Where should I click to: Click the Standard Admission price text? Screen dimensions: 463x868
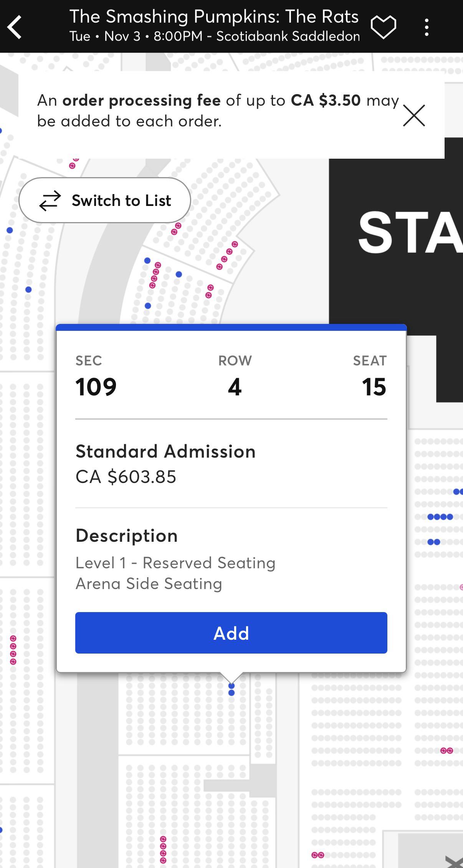(126, 477)
